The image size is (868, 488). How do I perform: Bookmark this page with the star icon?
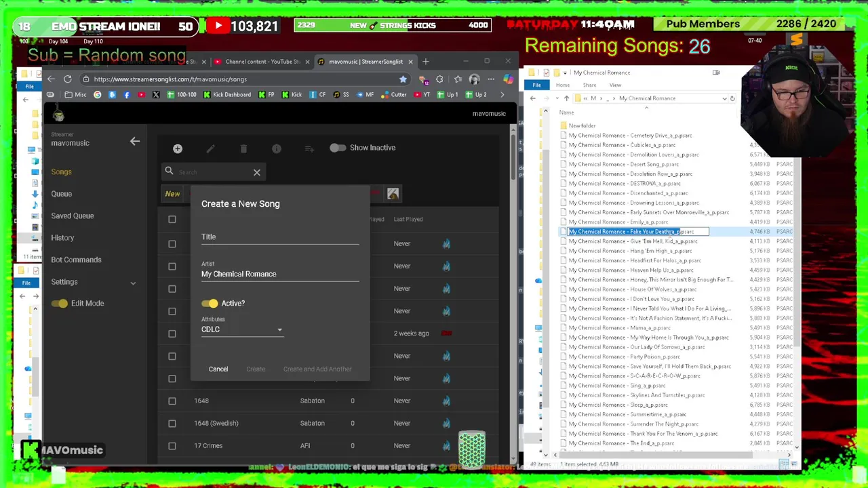403,79
